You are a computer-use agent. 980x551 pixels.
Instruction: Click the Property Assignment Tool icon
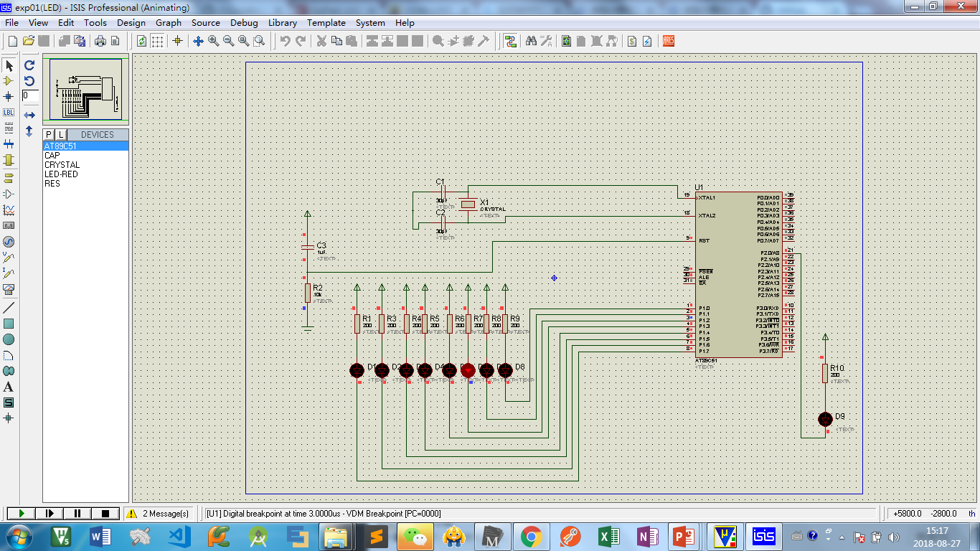546,41
